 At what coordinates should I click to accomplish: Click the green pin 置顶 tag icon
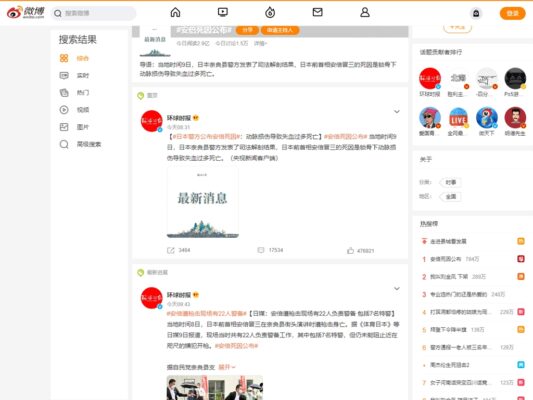[140, 96]
